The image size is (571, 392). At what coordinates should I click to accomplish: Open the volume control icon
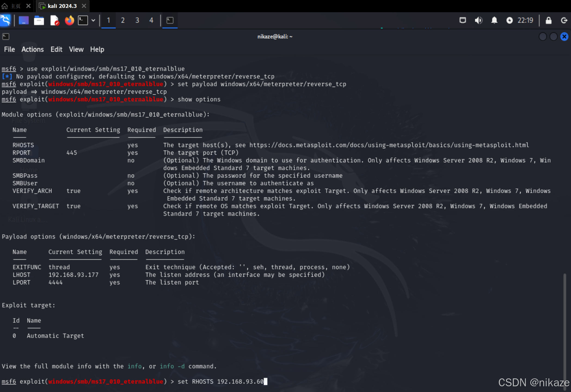coord(478,20)
